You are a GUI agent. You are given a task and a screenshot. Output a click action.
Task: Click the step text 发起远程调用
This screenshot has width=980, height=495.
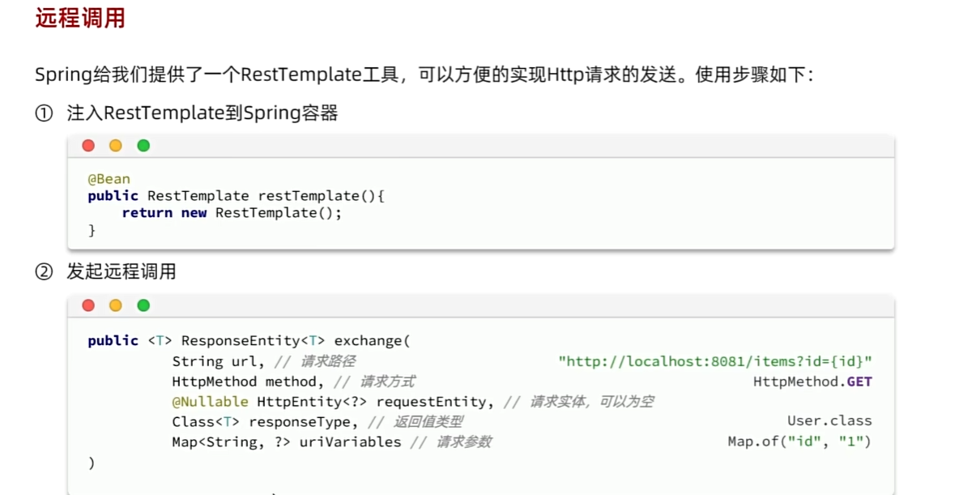(x=121, y=272)
